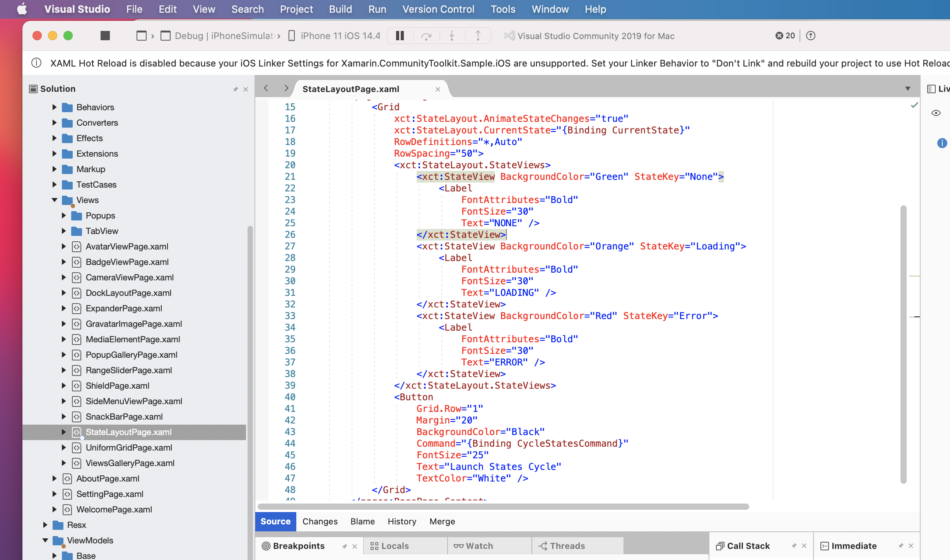Switch to the History tab
Image resolution: width=950 pixels, height=560 pixels.
(402, 521)
